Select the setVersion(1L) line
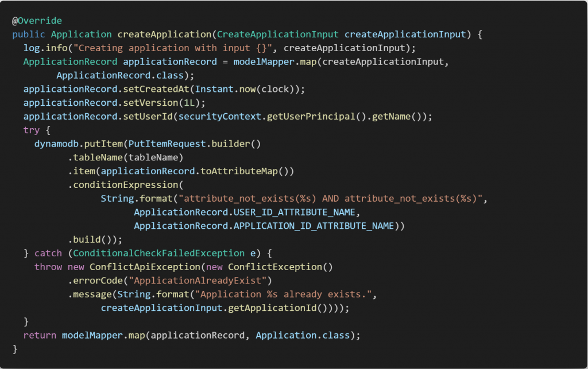The image size is (588, 369). (115, 102)
